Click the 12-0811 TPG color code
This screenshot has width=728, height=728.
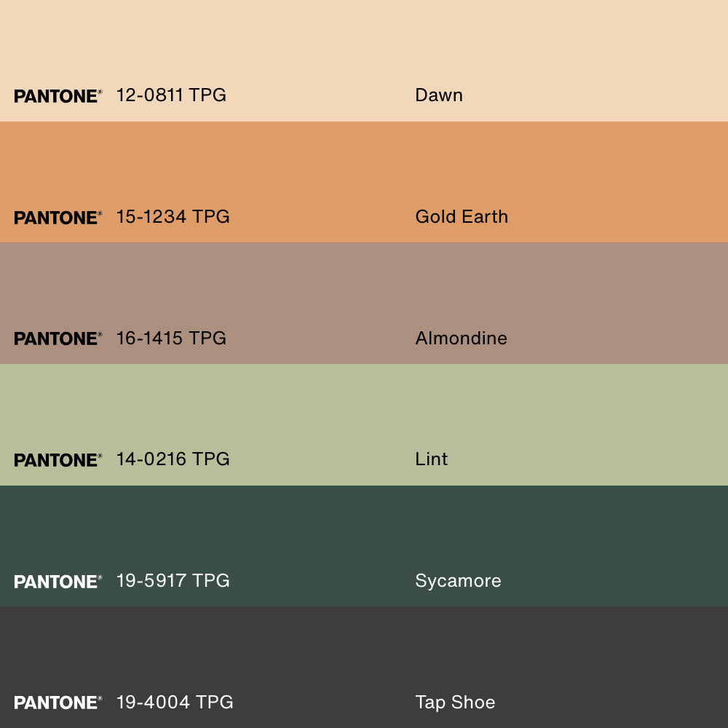(171, 95)
